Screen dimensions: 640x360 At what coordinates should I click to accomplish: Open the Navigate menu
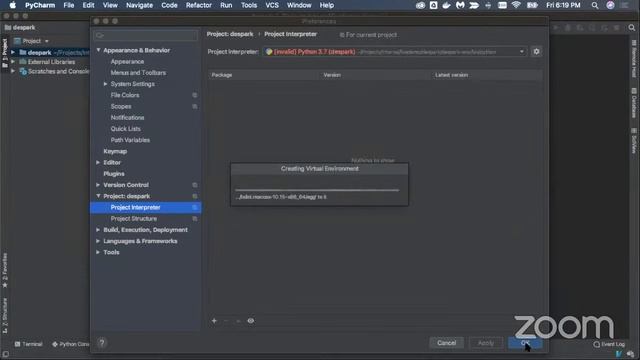pyautogui.click(x=139, y=5)
